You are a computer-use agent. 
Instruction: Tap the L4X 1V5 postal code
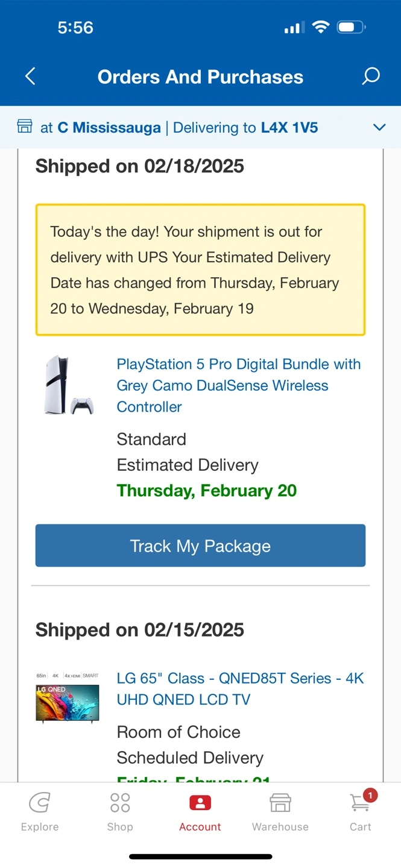coord(289,128)
